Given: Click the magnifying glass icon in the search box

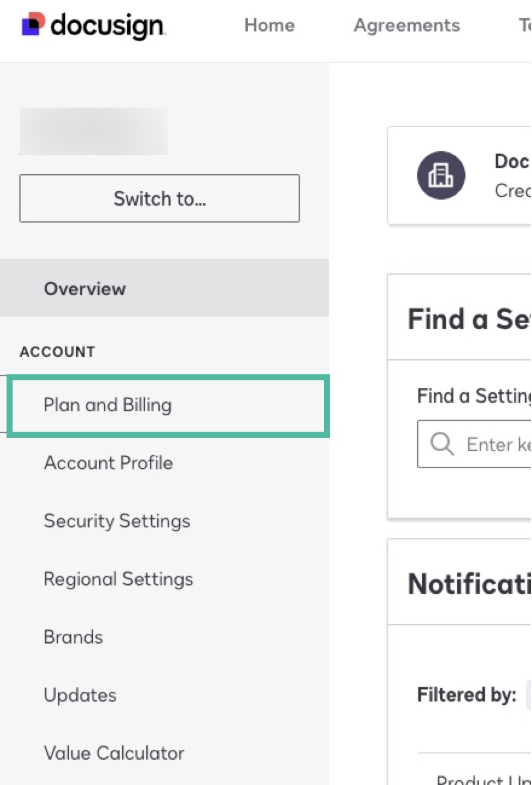Looking at the screenshot, I should pos(441,444).
